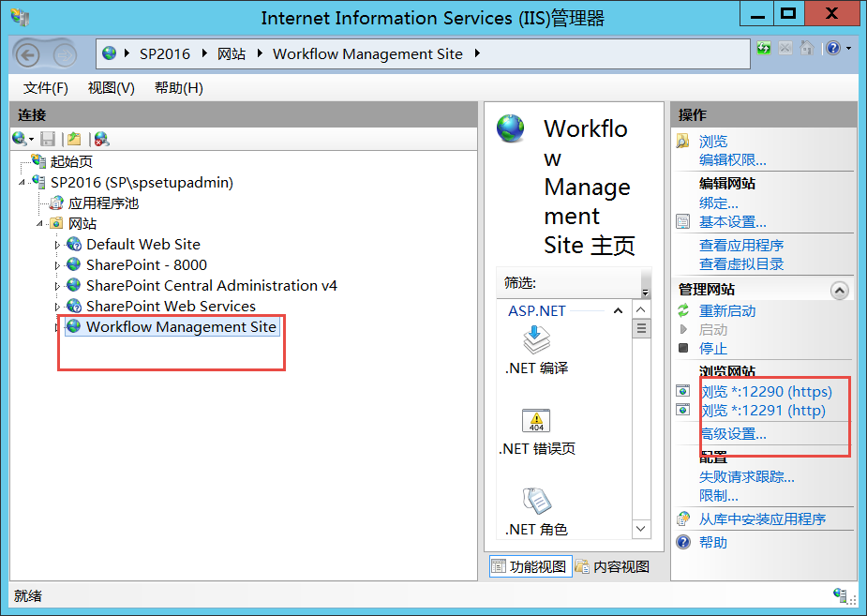Select Workflow Management Site in the tree
The width and height of the screenshot is (867, 616).
pyautogui.click(x=181, y=327)
